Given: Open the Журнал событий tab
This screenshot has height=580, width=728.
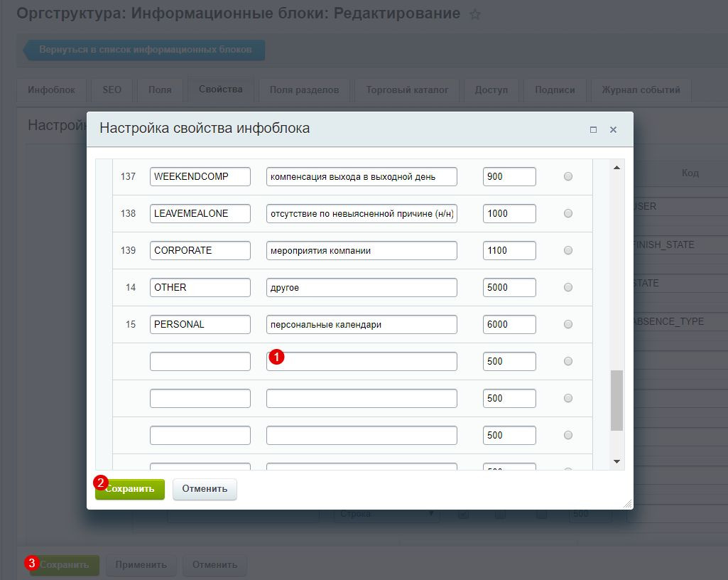Looking at the screenshot, I should tap(641, 90).
